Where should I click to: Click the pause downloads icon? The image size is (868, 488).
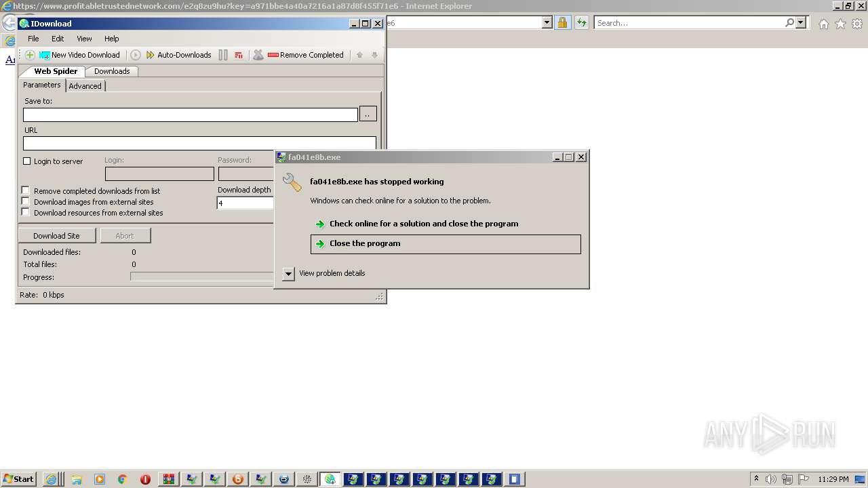(223, 55)
